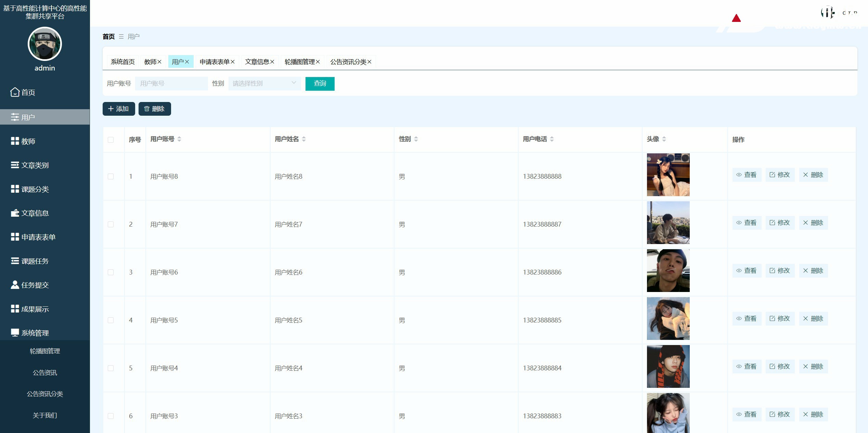Sort the 用户电话 column
This screenshot has width=868, height=433.
[x=552, y=139]
